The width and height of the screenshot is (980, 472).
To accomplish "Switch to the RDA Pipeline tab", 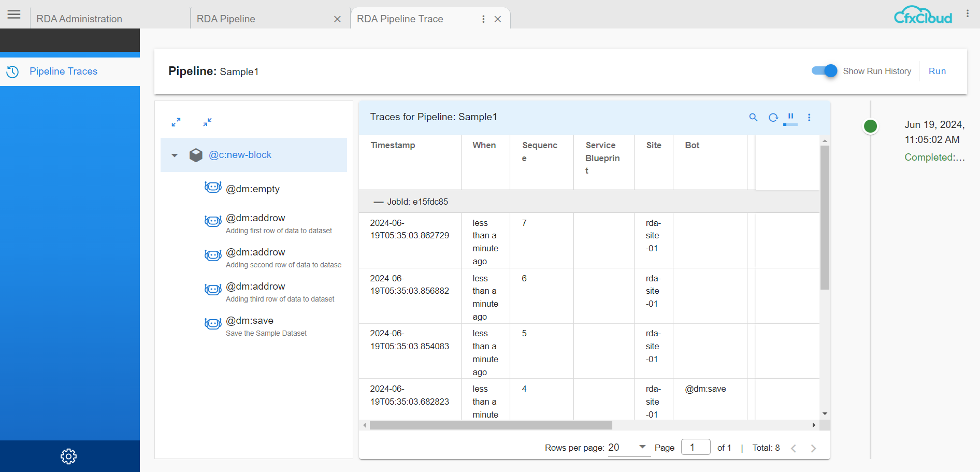I will (x=226, y=19).
